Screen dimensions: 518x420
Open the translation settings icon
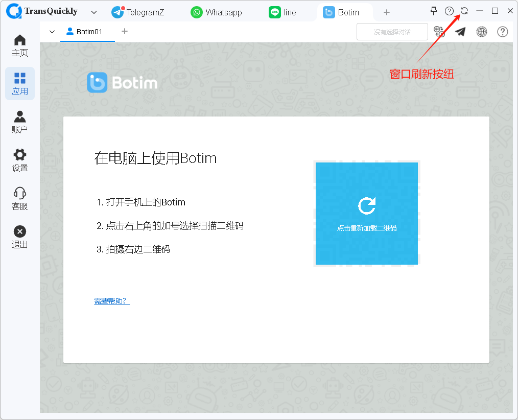(439, 32)
